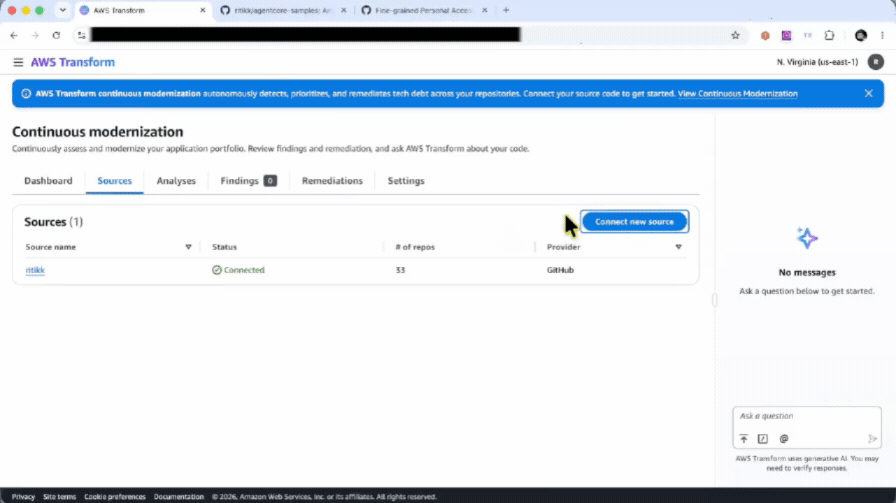Select the Sources tab
This screenshot has height=503, width=896.
[114, 181]
